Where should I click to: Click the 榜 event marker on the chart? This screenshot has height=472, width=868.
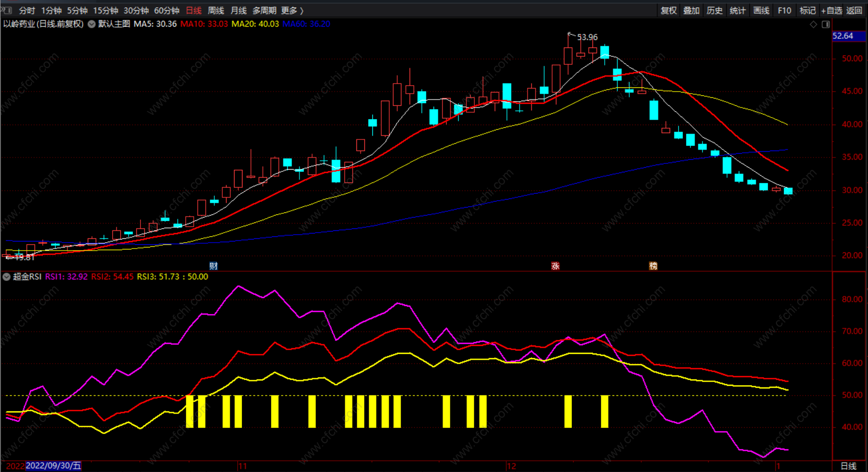[x=653, y=266]
